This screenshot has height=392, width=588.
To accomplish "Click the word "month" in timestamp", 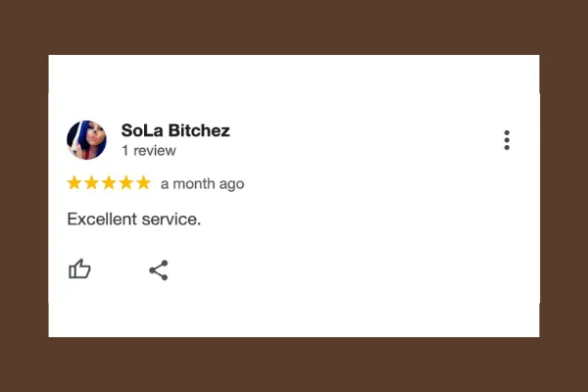I will tap(193, 184).
